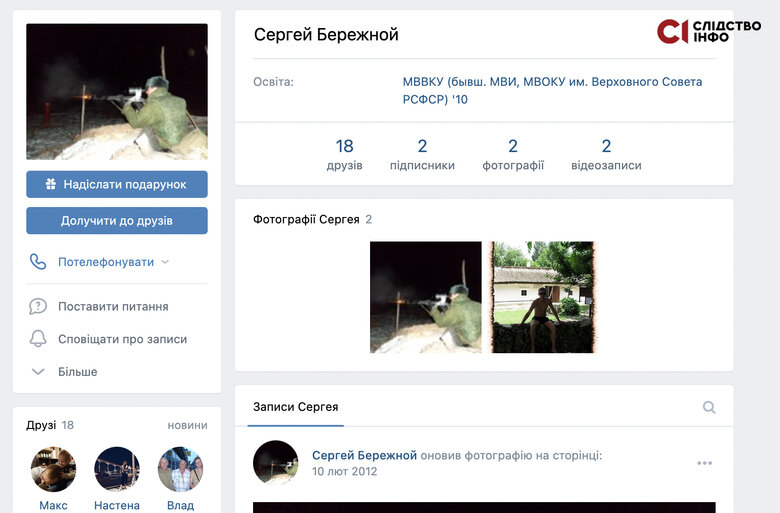Click the bell notification icon
Image resolution: width=780 pixels, height=513 pixels.
(38, 339)
